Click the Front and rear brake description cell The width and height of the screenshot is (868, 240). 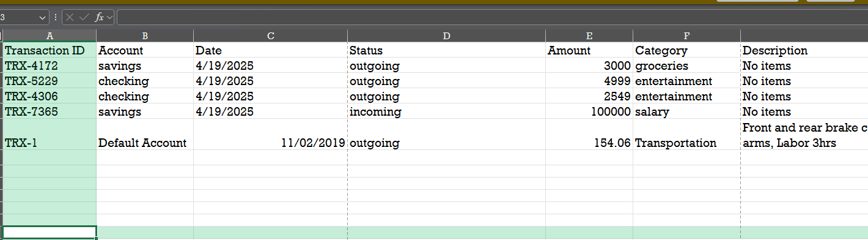coord(804,135)
